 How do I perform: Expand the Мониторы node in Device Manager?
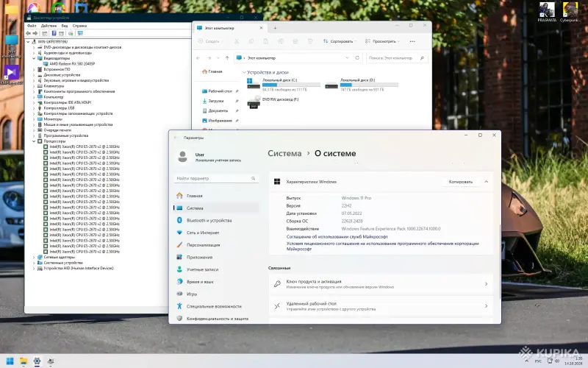(34, 119)
